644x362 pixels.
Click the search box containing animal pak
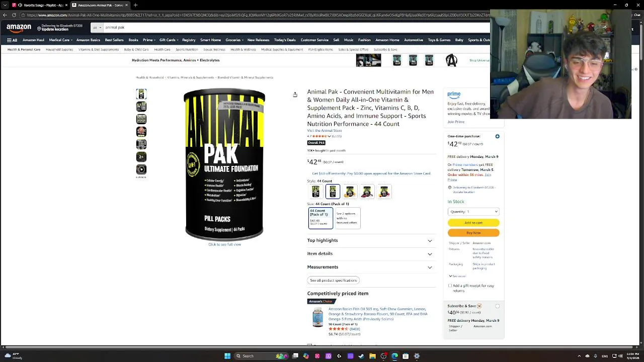[296, 28]
